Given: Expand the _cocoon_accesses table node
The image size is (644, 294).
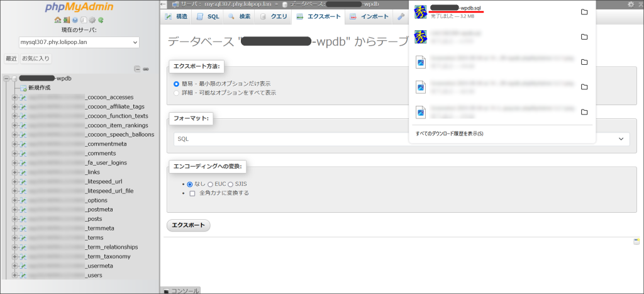Looking at the screenshot, I should coord(15,98).
